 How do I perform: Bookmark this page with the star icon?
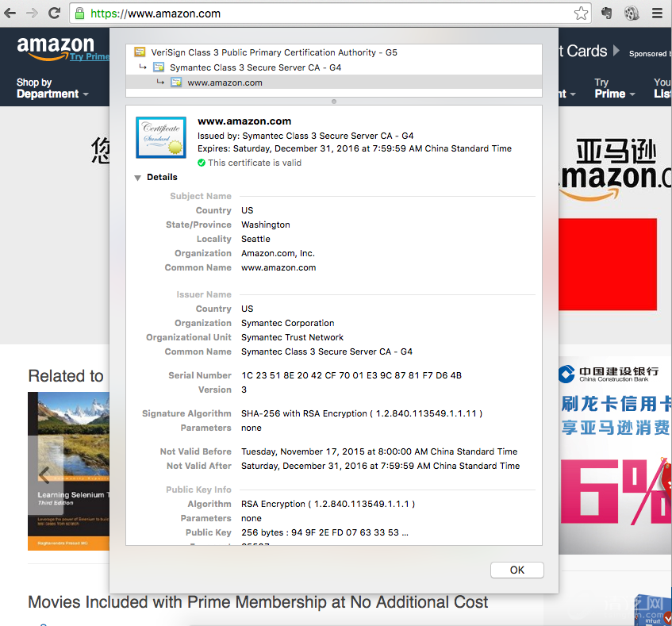coord(581,13)
